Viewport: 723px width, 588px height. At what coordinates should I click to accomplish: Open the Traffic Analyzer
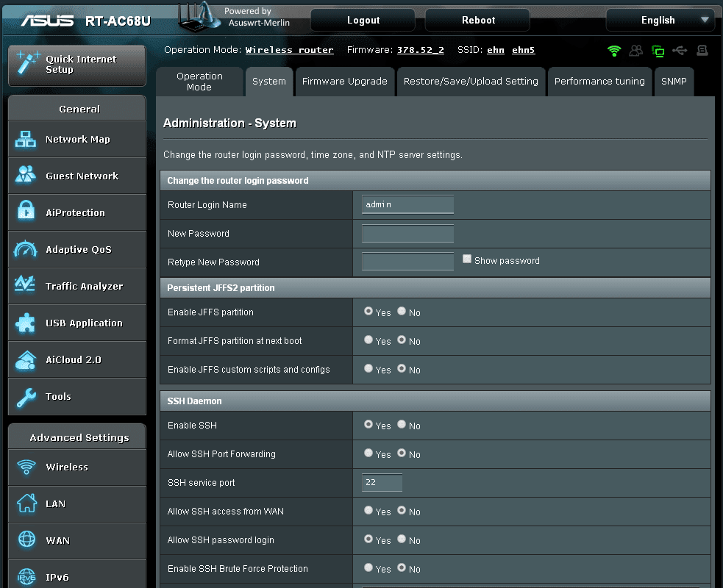click(79, 286)
